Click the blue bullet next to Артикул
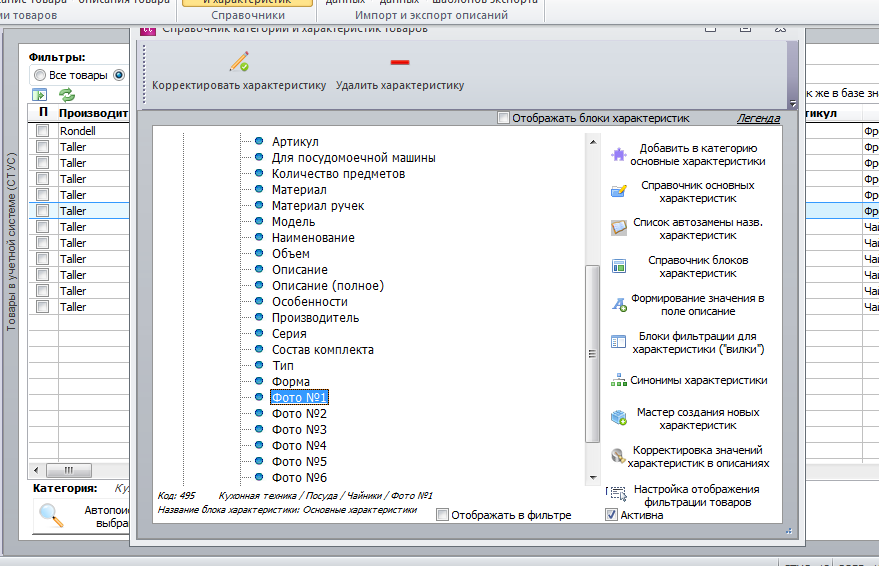Image resolution: width=879 pixels, height=566 pixels. 259,141
